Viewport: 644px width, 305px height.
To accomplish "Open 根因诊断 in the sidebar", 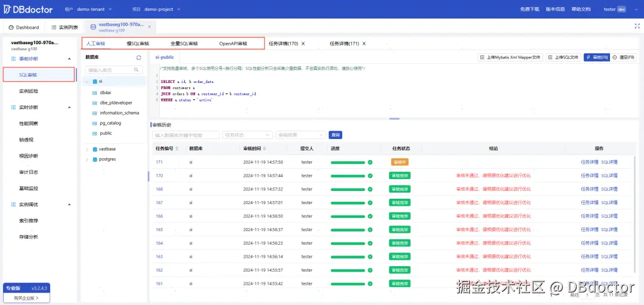I will [x=29, y=156].
